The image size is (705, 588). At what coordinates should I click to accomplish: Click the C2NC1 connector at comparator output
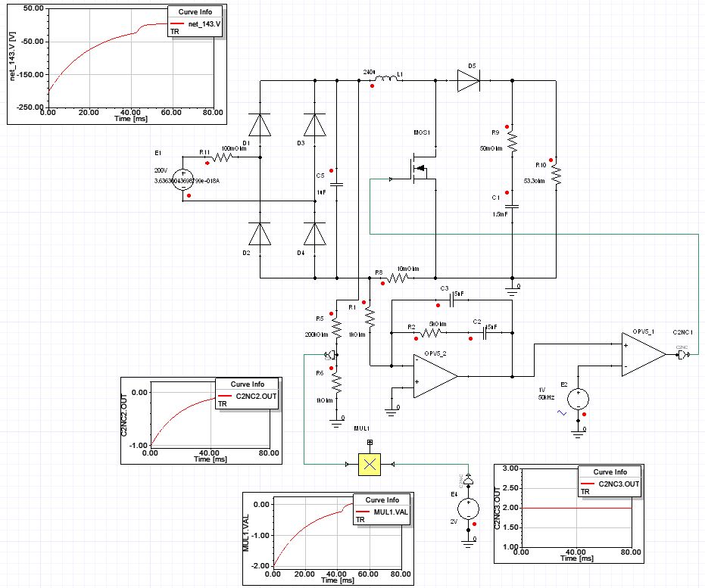tap(682, 355)
